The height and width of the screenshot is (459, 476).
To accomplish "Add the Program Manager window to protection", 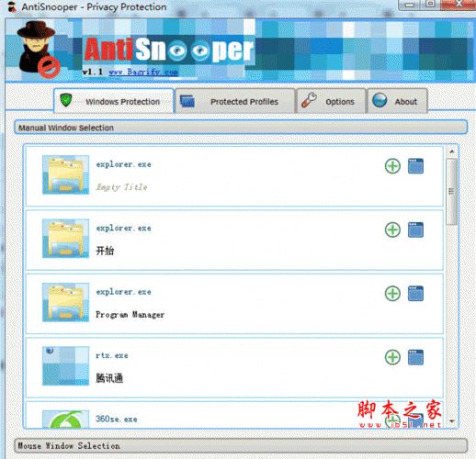I will [392, 294].
